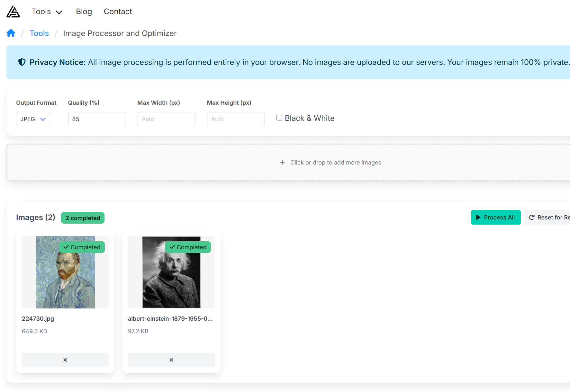Click Completed badge on albert-einstein image
Viewport: 570px width, 392px height.
point(188,247)
